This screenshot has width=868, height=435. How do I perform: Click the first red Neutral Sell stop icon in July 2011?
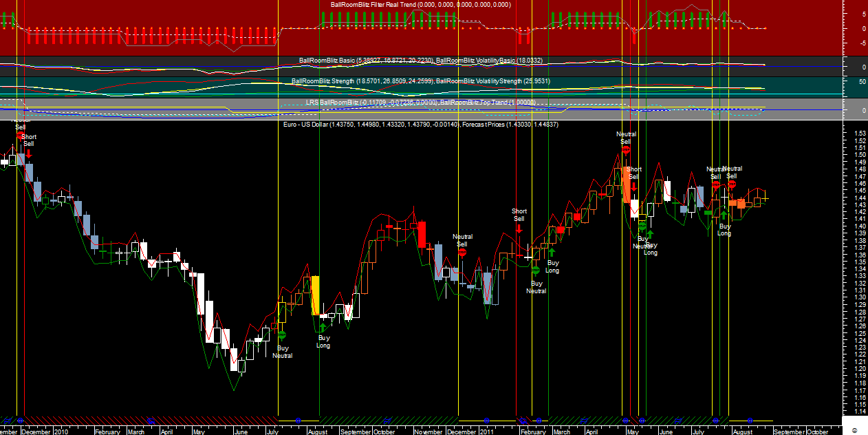716,184
